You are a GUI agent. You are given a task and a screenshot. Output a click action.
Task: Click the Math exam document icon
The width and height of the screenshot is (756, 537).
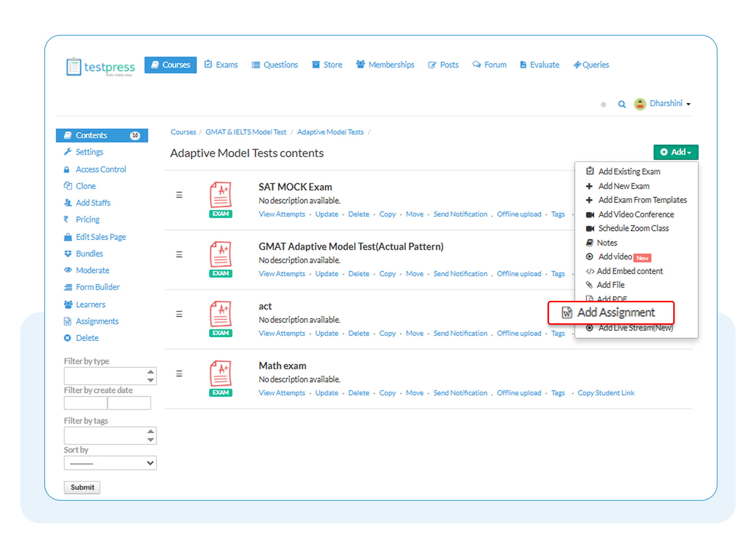click(x=220, y=378)
